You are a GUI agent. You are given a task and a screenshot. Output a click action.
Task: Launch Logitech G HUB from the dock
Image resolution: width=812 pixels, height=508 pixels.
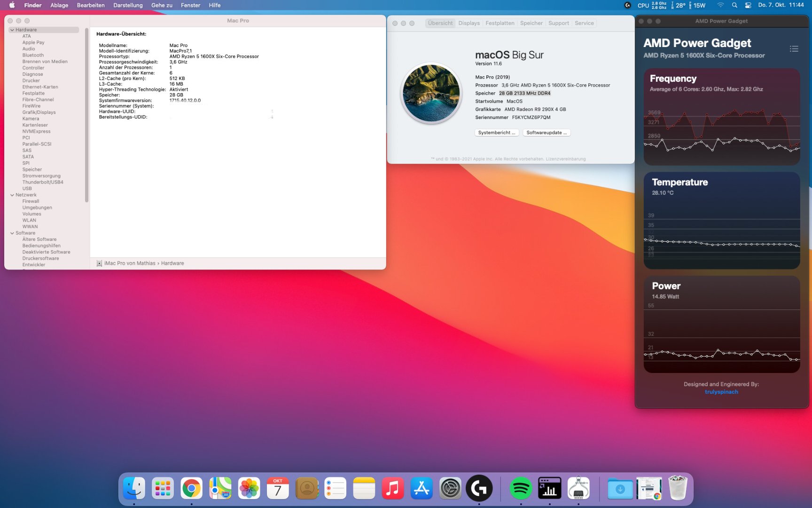(479, 489)
